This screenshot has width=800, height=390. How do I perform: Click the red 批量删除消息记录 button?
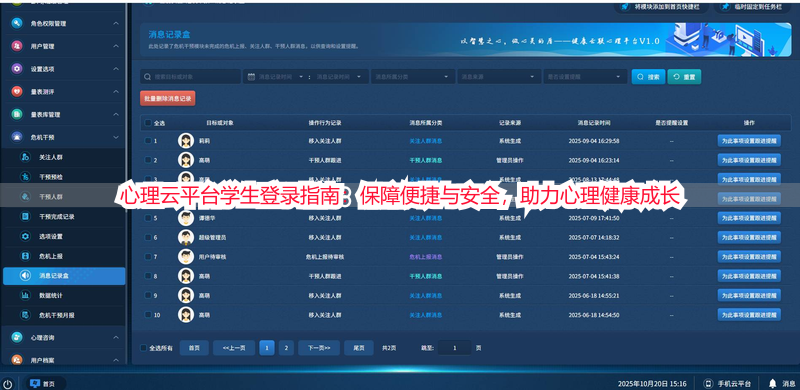(x=168, y=99)
